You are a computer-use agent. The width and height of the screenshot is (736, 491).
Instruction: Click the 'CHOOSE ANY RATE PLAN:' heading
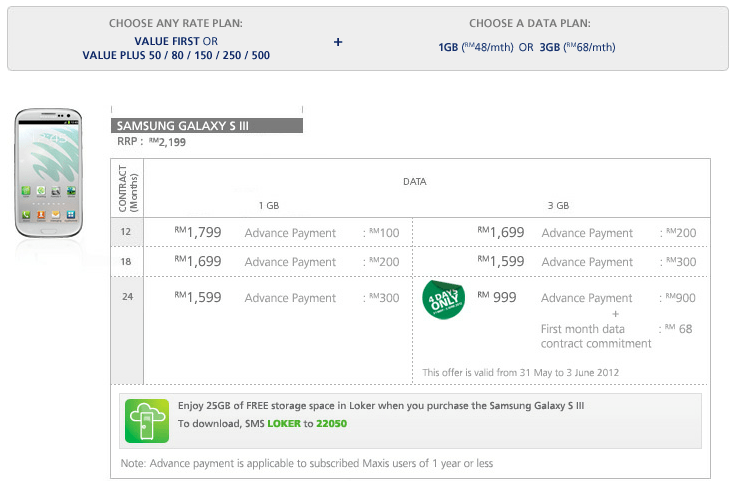176,23
